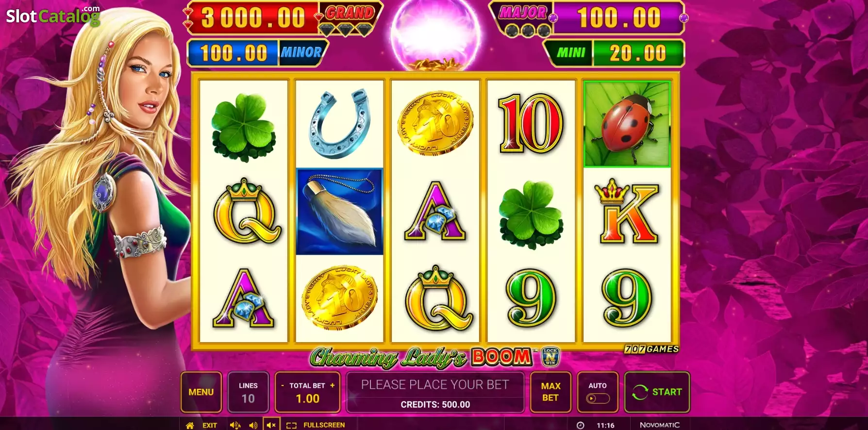The image size is (868, 430).
Task: Click the clock icon beside the time
Action: pos(580,425)
